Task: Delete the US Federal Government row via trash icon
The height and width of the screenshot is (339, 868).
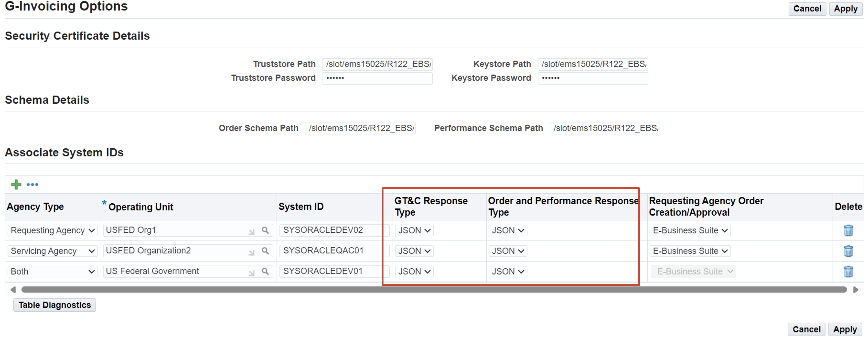Action: [848, 271]
